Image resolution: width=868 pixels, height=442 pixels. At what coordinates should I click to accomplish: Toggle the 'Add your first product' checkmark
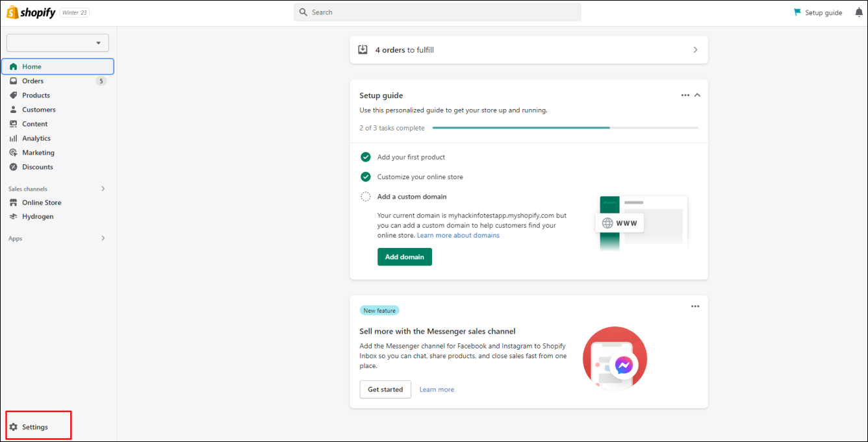coord(366,157)
